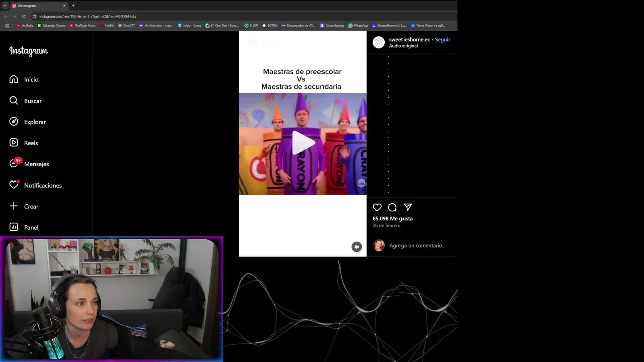Click your avatar beside the comment box
The image size is (644, 362).
coord(379,245)
